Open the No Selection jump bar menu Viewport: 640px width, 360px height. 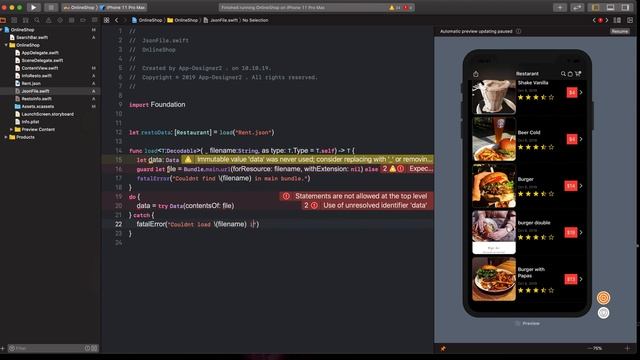point(256,20)
